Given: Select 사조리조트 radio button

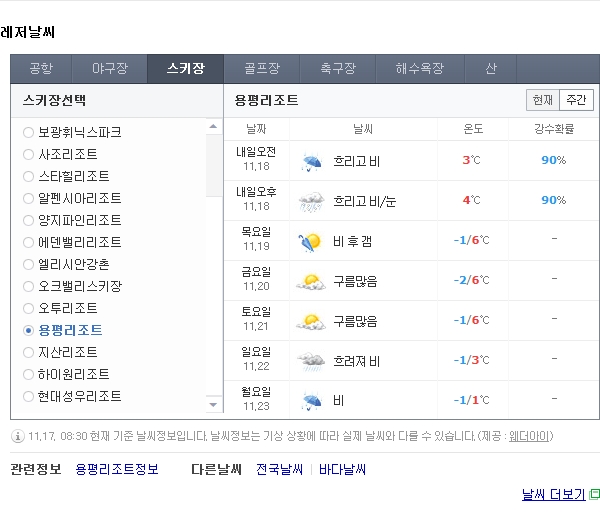Looking at the screenshot, I should click(28, 155).
